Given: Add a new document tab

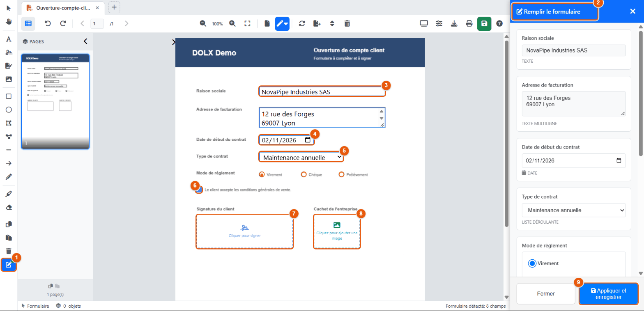Looking at the screenshot, I should click(114, 7).
